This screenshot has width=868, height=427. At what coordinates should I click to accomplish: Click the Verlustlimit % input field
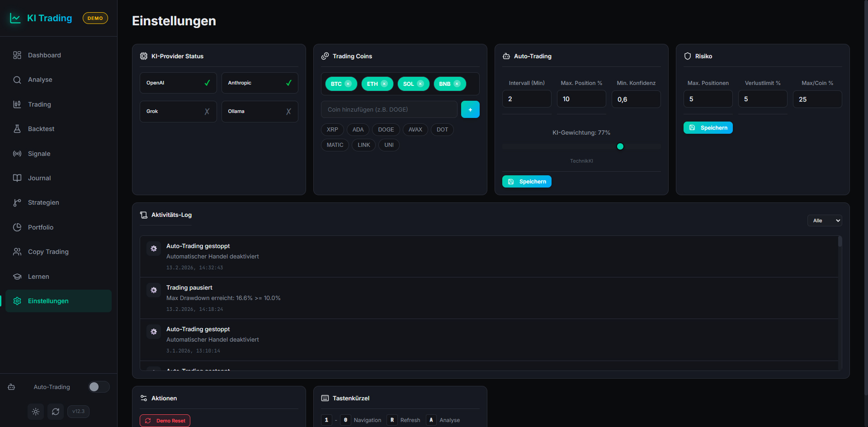762,99
